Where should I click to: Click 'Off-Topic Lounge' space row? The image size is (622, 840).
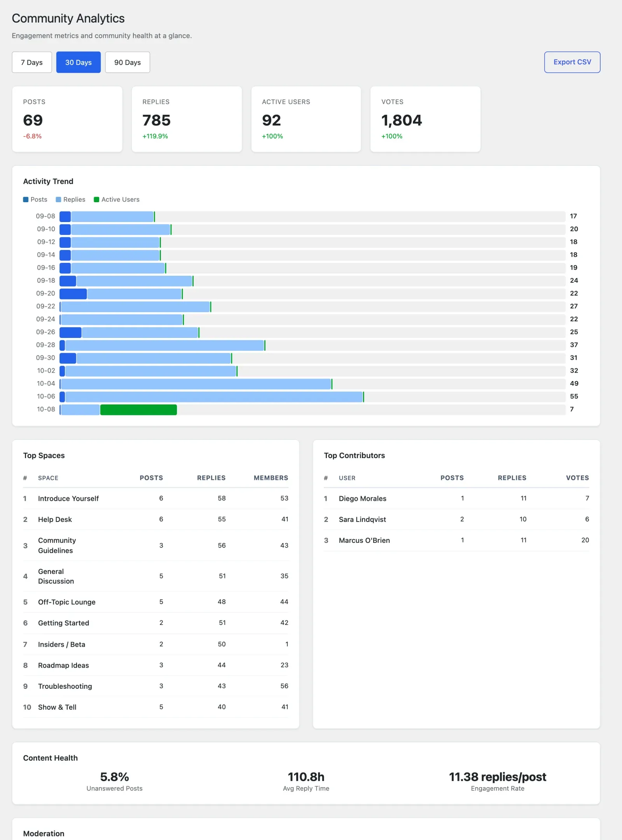tap(155, 602)
